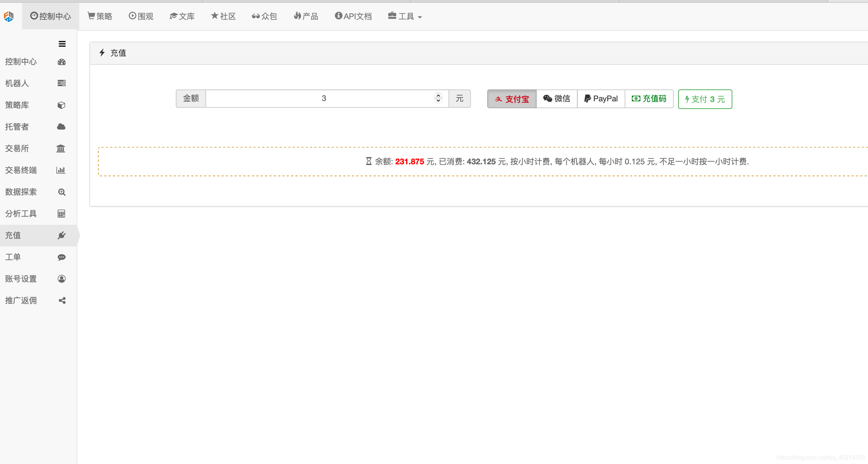Focus the 金额 amount input field

pyautogui.click(x=327, y=98)
